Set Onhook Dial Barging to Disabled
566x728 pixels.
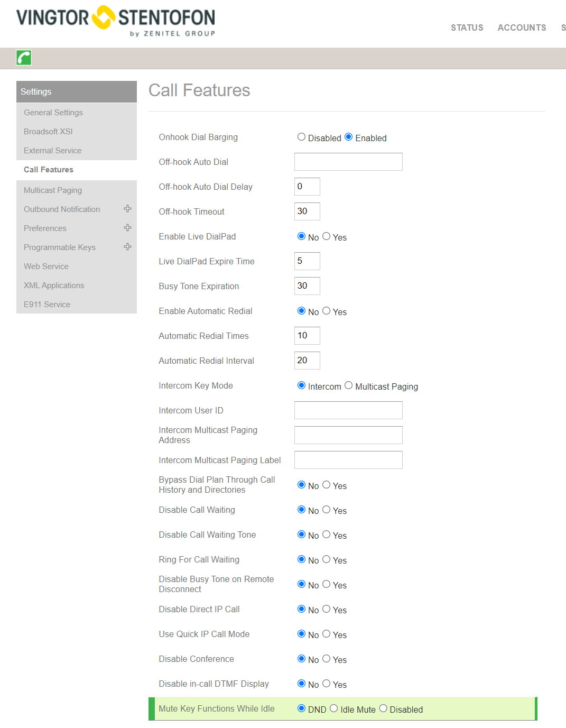pos(301,137)
